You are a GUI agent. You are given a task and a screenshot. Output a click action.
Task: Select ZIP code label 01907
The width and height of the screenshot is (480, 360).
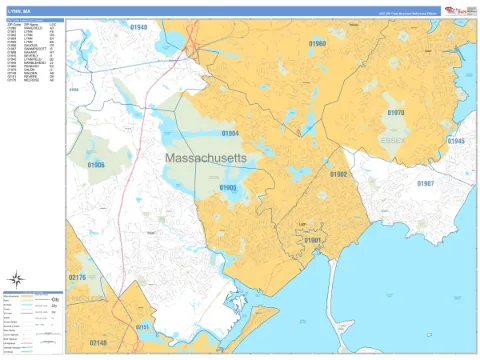click(426, 183)
